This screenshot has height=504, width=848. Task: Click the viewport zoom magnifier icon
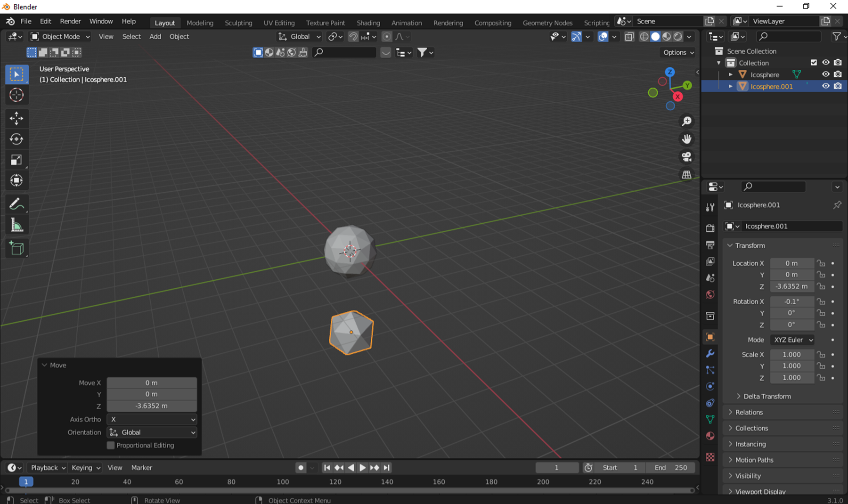[x=687, y=121]
